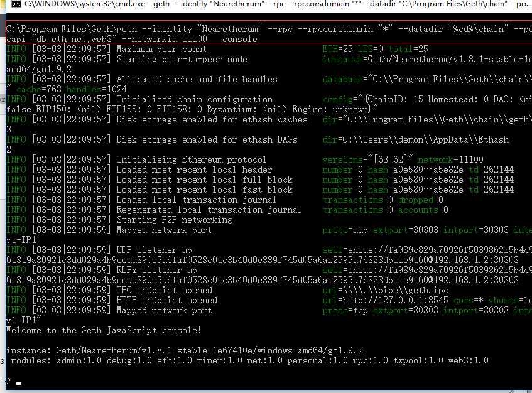Click the 'versions="[63 62]"' value
Viewport: 532px width, 393px height.
click(368, 159)
